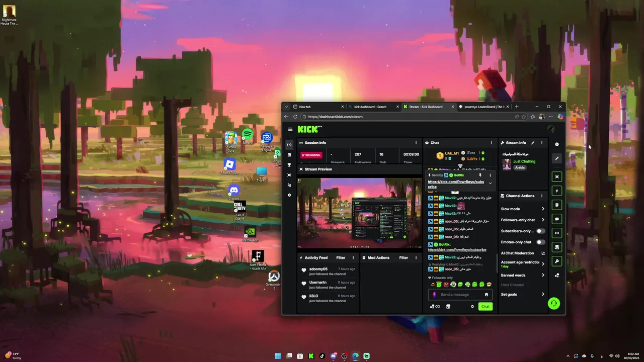Click the info icon in right sidebar
This screenshot has height=362, width=644.
[x=556, y=144]
